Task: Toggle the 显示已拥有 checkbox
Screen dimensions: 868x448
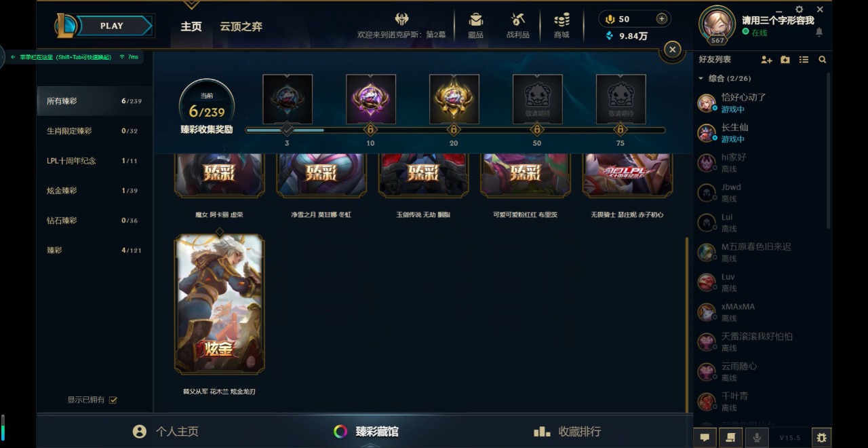Action: point(113,400)
